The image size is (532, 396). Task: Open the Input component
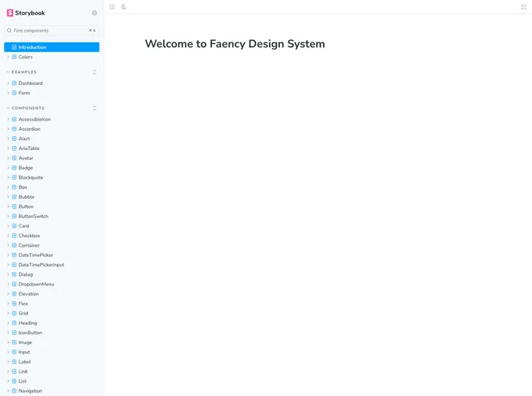[x=52, y=352]
